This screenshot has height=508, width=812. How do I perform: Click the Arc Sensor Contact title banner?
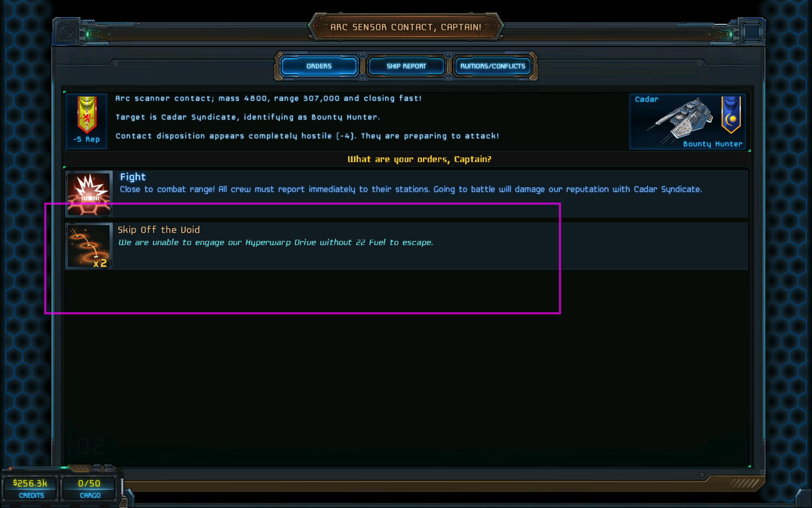[x=406, y=27]
